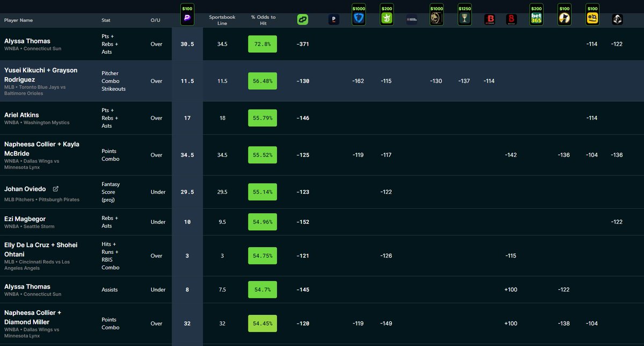Click the Pinnacle white P icon
This screenshot has width=644, height=346.
pos(333,19)
